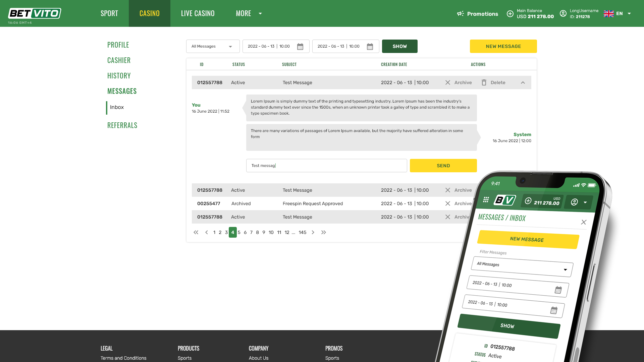Click the NEW MESSAGE button
Viewport: 644px width, 362px height.
point(503,46)
